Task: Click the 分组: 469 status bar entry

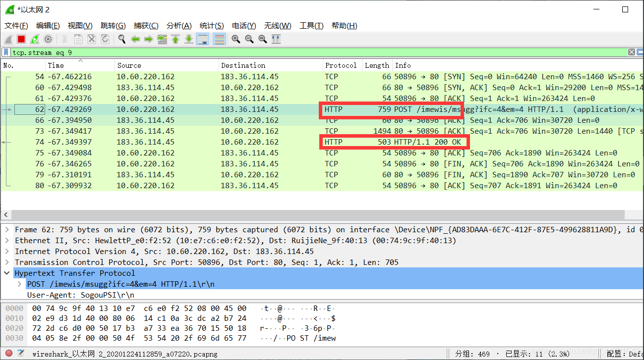Action: coord(472,354)
